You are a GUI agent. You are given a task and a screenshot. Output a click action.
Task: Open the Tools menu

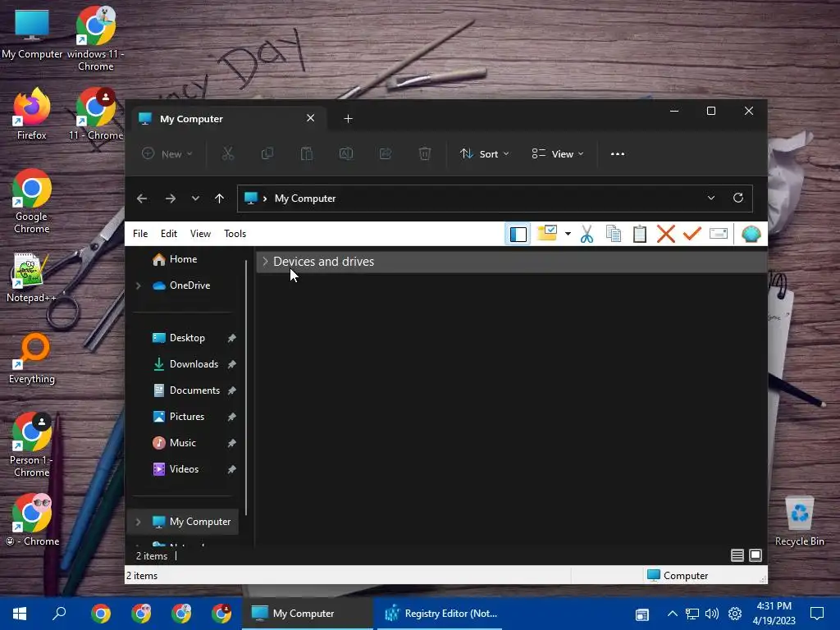(x=235, y=234)
